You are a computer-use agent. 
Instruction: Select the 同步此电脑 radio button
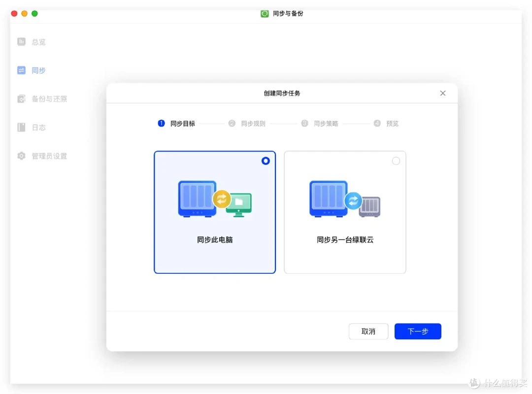pos(266,161)
